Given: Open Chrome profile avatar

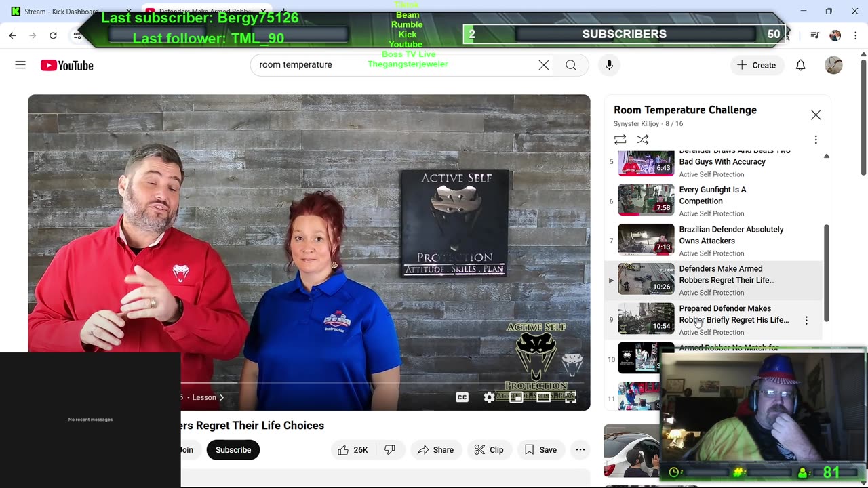Looking at the screenshot, I should click(835, 35).
